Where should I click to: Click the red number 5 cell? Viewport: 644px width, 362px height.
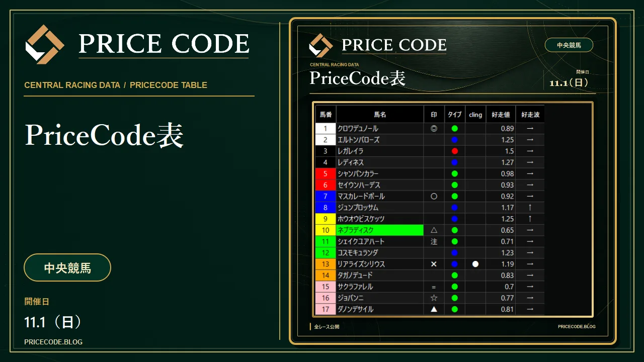(x=326, y=174)
